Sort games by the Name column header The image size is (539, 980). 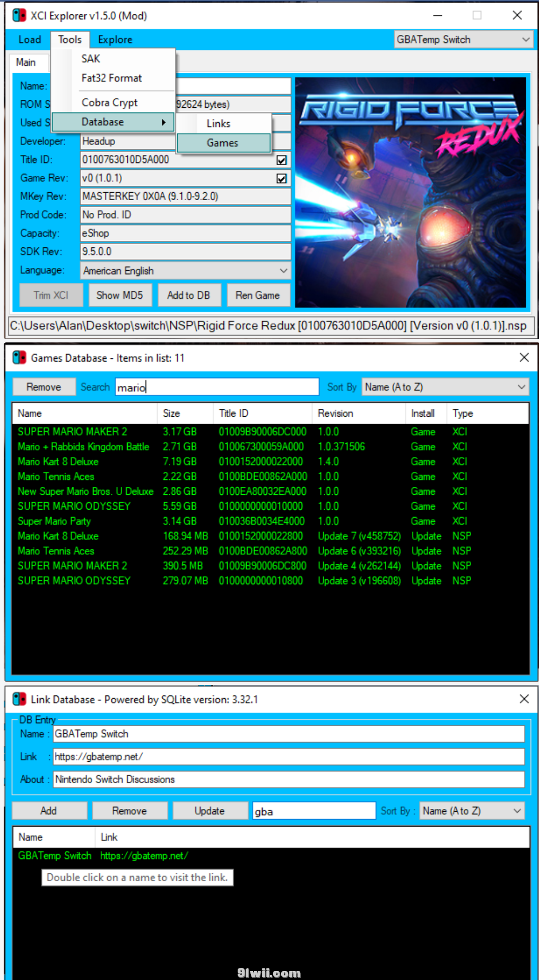85,413
